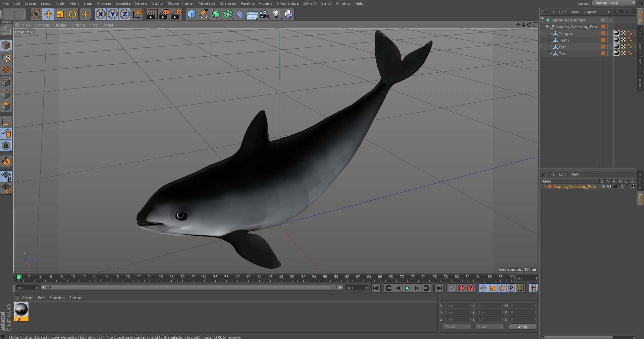Select the Fish material thumbnail
Screen dimensions: 644x339
coord(21,310)
